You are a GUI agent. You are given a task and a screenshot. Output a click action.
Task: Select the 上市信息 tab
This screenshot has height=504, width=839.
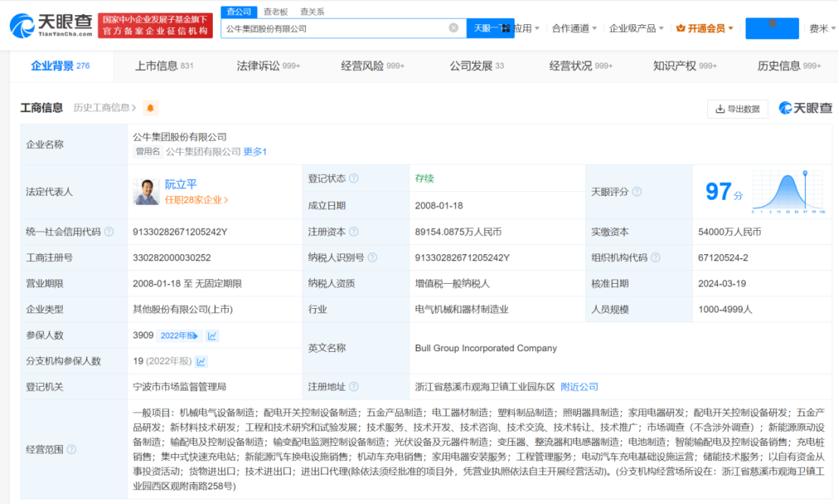[x=164, y=66]
